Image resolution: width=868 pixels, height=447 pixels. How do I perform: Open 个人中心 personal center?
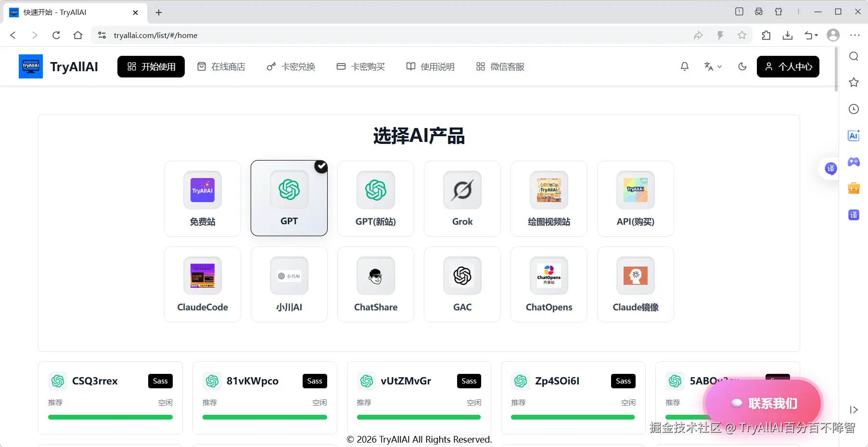788,66
